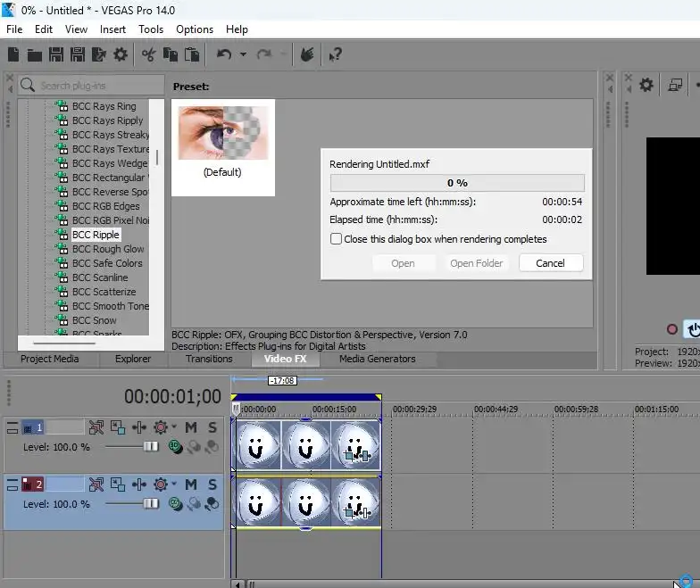
Task: Toggle the loop playback button in preview
Action: pyautogui.click(x=693, y=329)
